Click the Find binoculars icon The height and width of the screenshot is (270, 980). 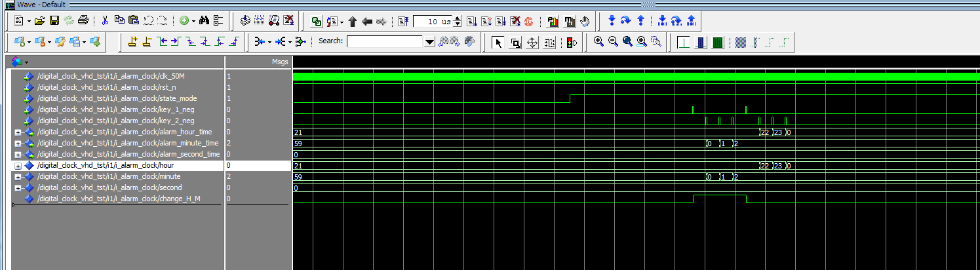[204, 21]
